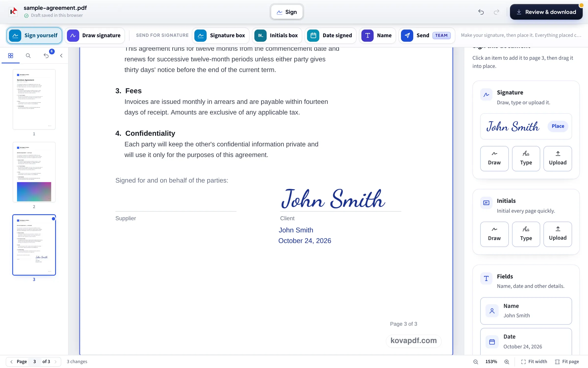Zoom out with minus magnifier

tap(476, 362)
